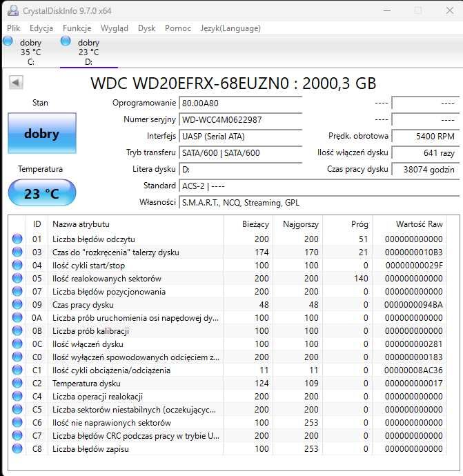Image resolution: width=463 pixels, height=476 pixels.
Task: Click status orb of attribute 01 row
Action: [x=17, y=239]
